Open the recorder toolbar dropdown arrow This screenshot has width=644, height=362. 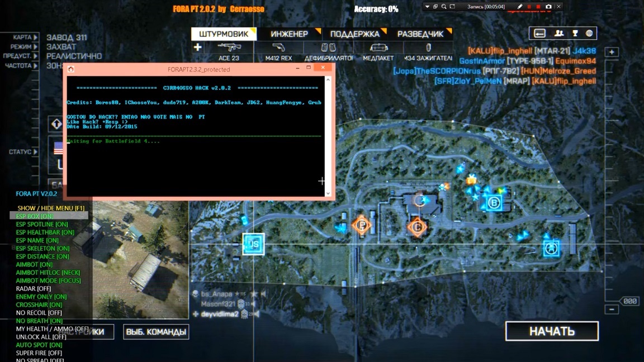tap(427, 7)
